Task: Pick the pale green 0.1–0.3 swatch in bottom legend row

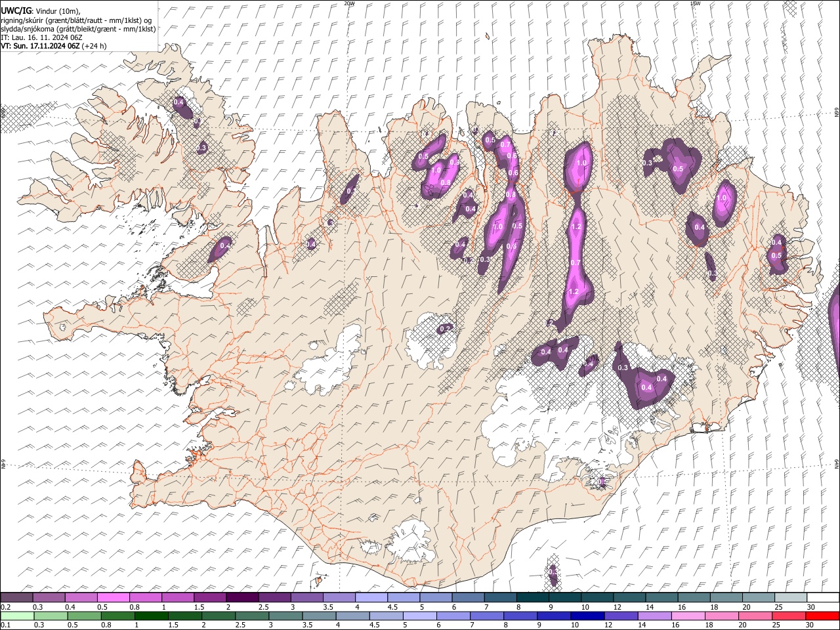Action: coord(17,616)
